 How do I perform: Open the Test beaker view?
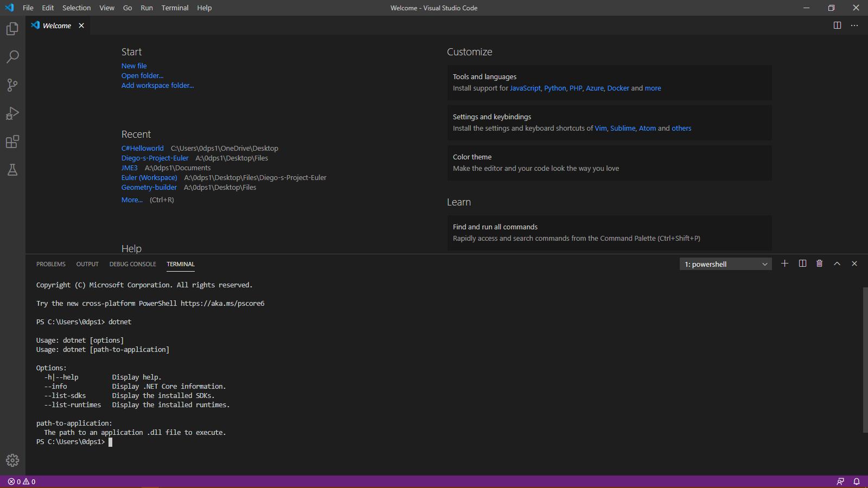[x=12, y=170]
